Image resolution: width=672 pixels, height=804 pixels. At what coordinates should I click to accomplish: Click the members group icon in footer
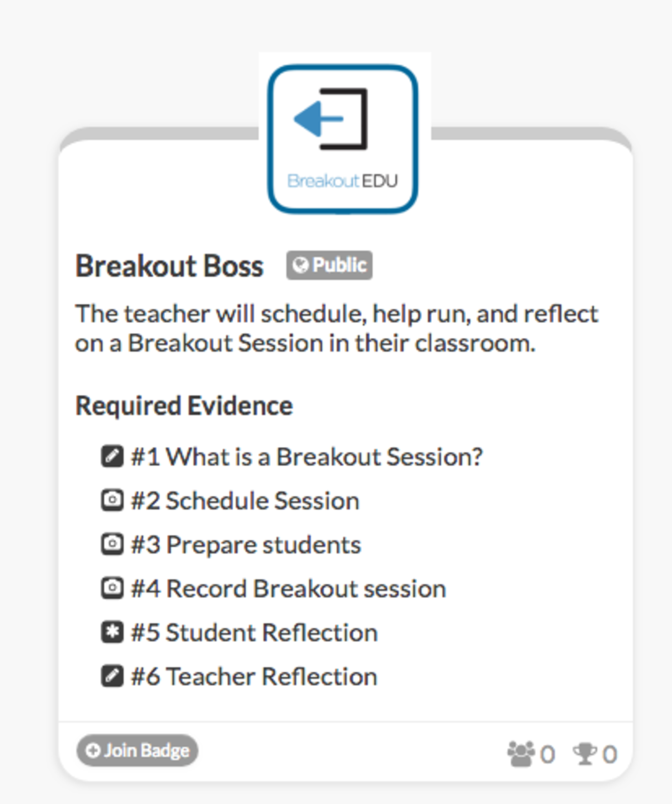tap(521, 754)
